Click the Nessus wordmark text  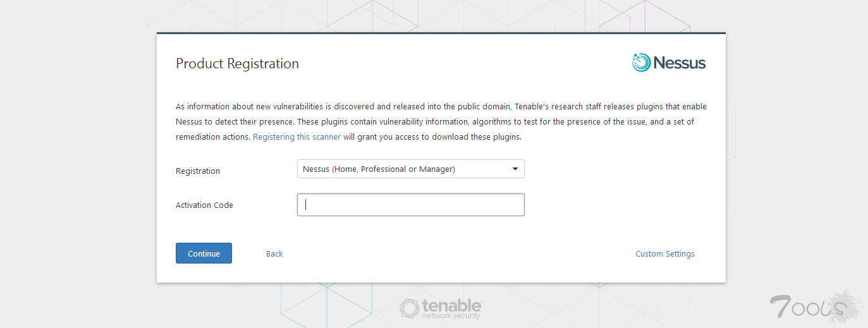point(680,63)
